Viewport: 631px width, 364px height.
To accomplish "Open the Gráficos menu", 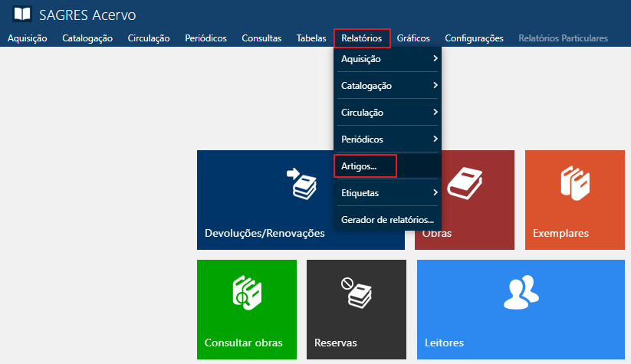I will [x=413, y=38].
